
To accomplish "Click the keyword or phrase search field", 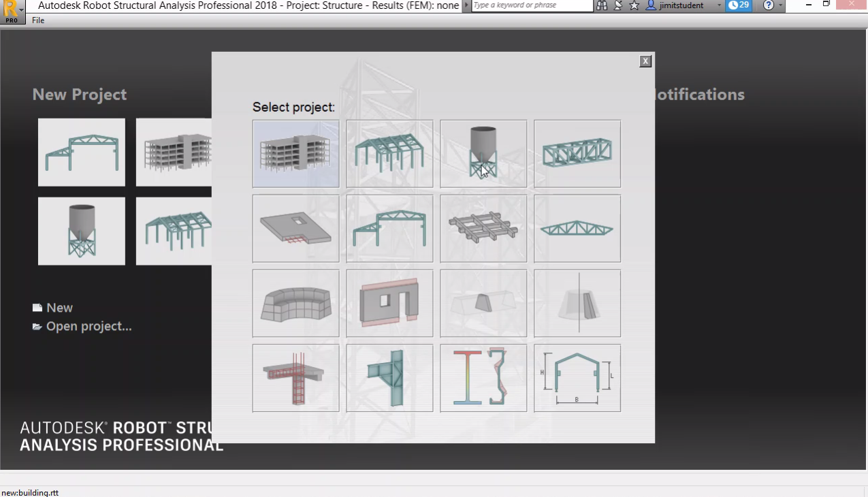I will point(532,5).
